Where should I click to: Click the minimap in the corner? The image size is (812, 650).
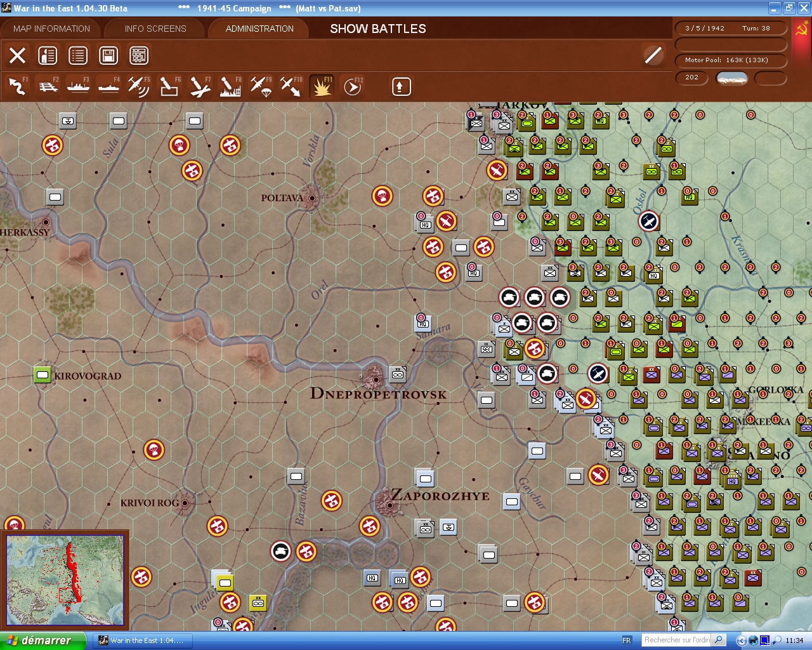(65, 580)
